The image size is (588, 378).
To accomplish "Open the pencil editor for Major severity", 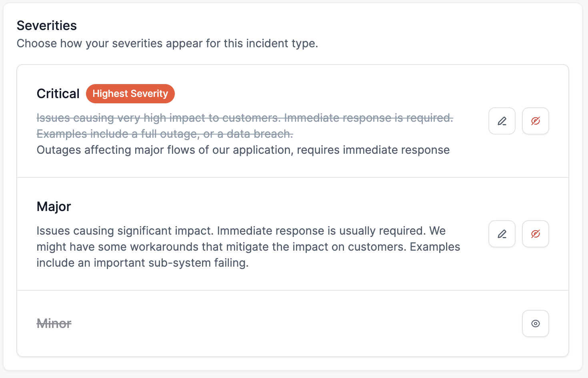I will pos(502,234).
